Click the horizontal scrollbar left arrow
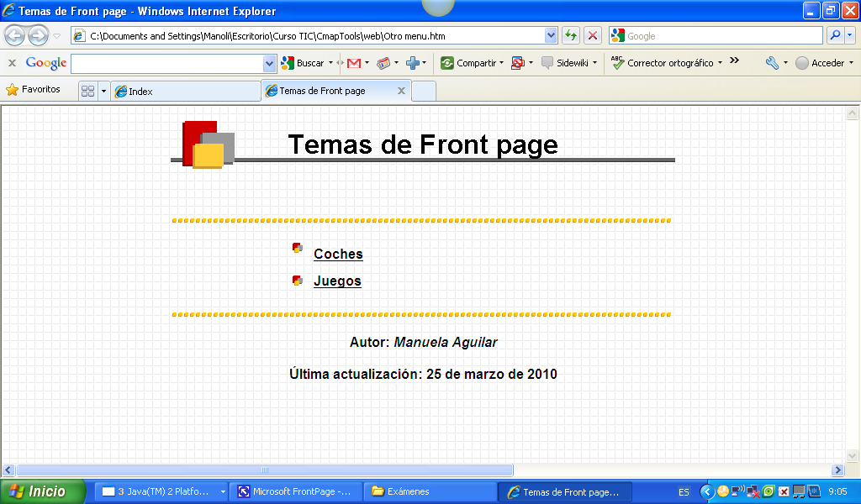Image resolution: width=861 pixels, height=504 pixels. (8, 470)
